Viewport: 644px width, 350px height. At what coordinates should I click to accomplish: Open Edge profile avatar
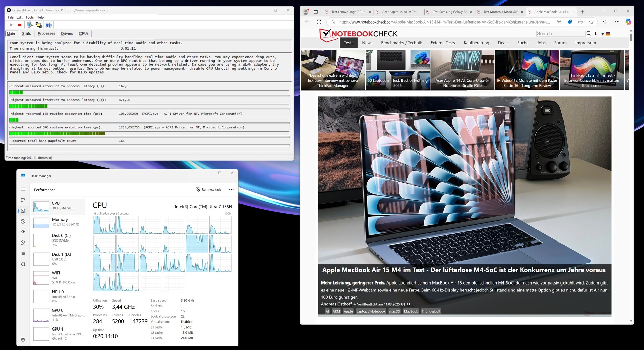[306, 12]
